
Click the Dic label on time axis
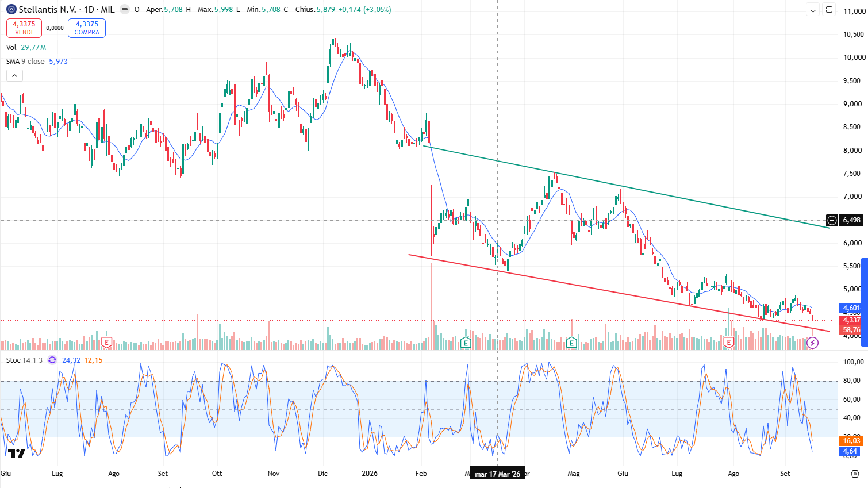click(323, 474)
